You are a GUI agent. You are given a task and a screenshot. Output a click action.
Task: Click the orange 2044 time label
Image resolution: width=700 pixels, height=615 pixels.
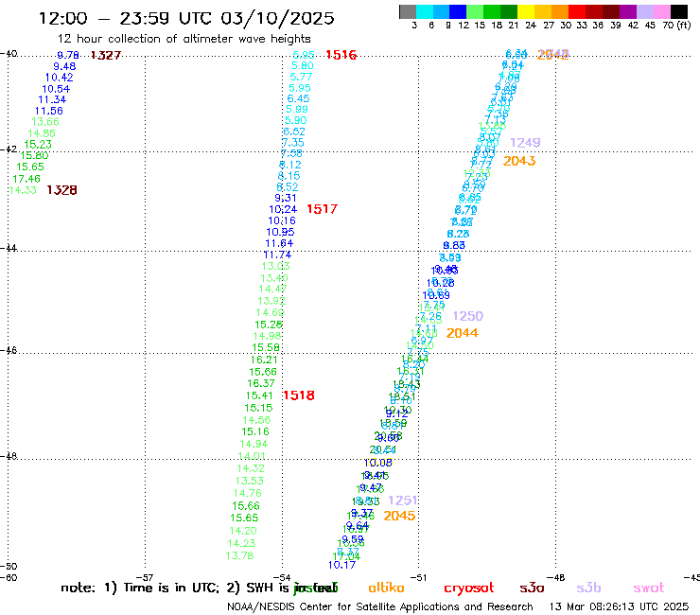pyautogui.click(x=462, y=333)
